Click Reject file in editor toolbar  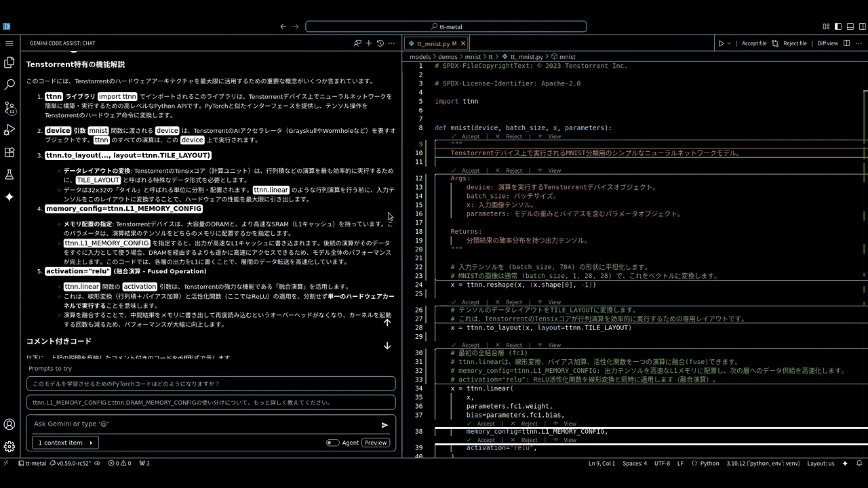point(795,43)
